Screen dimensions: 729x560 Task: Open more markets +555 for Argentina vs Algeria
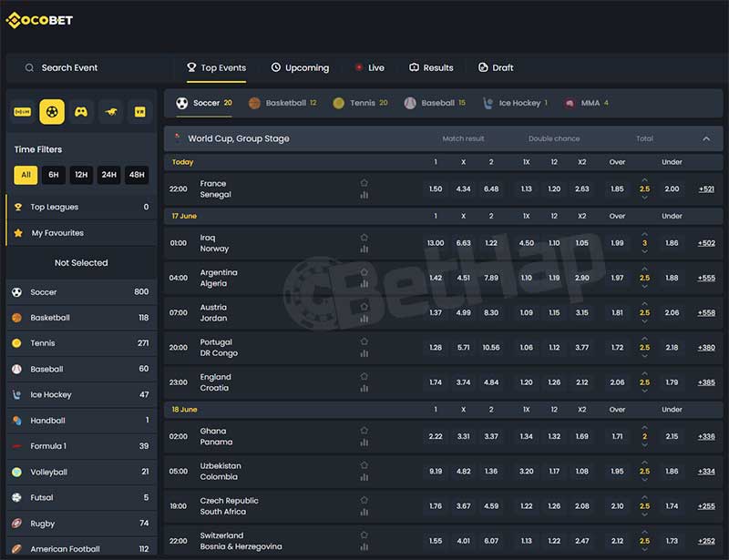[706, 278]
